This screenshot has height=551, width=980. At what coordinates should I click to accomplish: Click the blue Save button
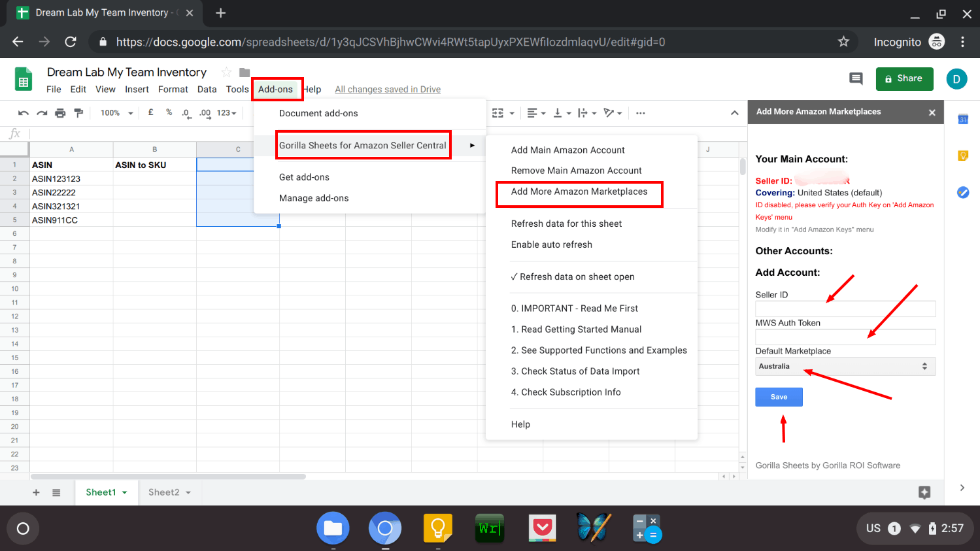[x=778, y=397]
